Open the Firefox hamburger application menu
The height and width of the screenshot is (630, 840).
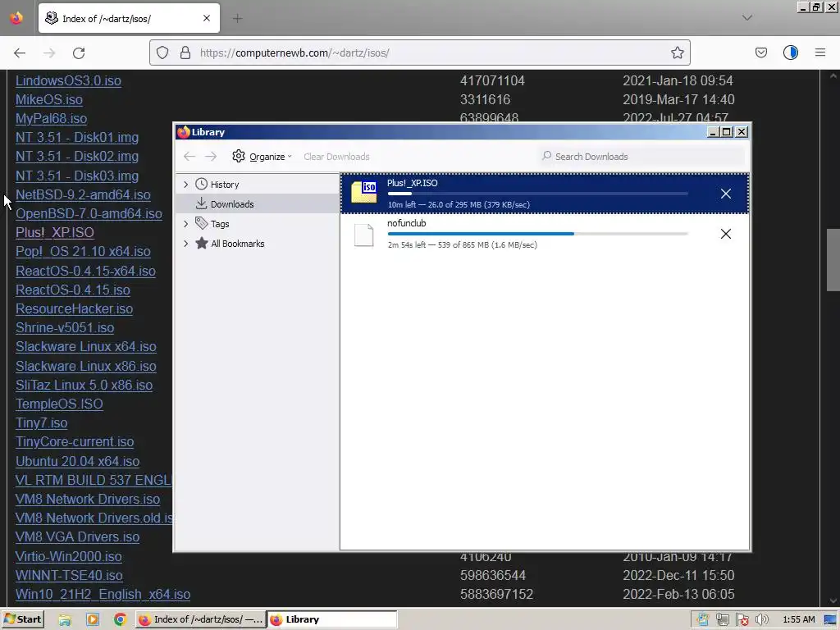point(820,52)
